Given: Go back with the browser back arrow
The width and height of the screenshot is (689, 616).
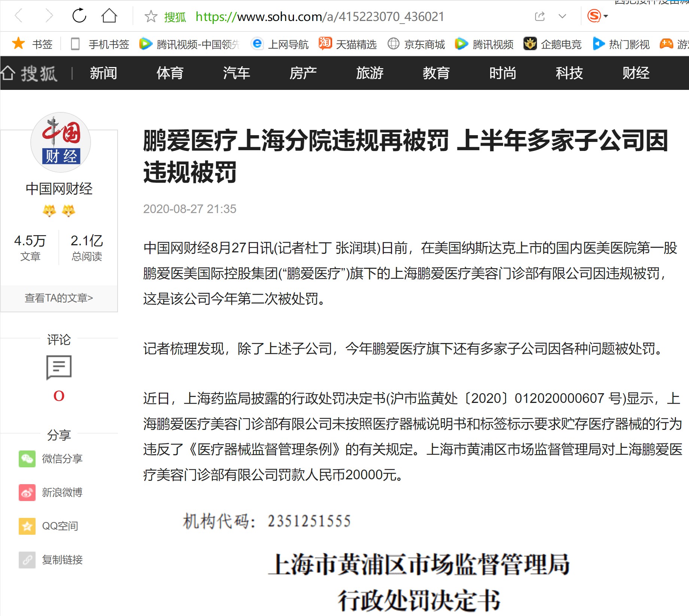Looking at the screenshot, I should [19, 16].
